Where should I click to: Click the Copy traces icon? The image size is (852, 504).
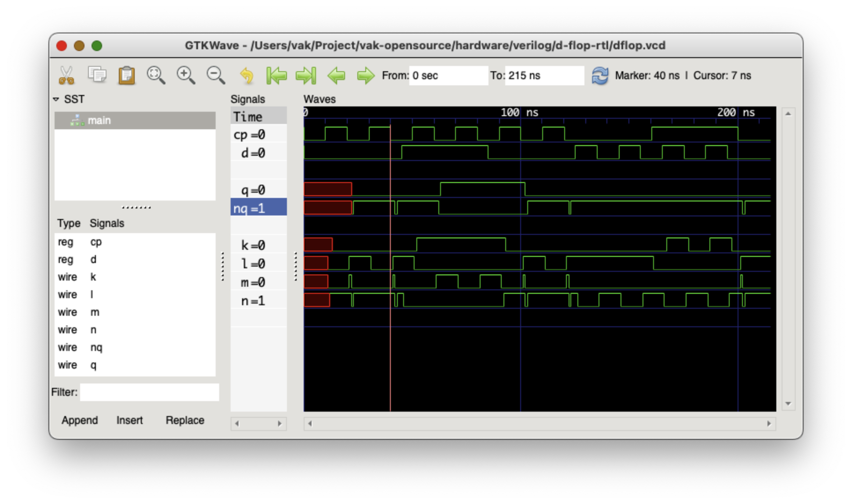(x=97, y=75)
